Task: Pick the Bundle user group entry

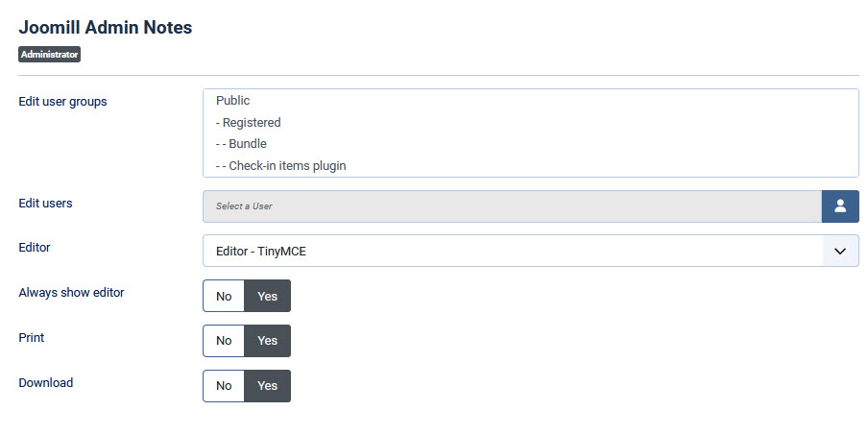Action: (x=242, y=144)
